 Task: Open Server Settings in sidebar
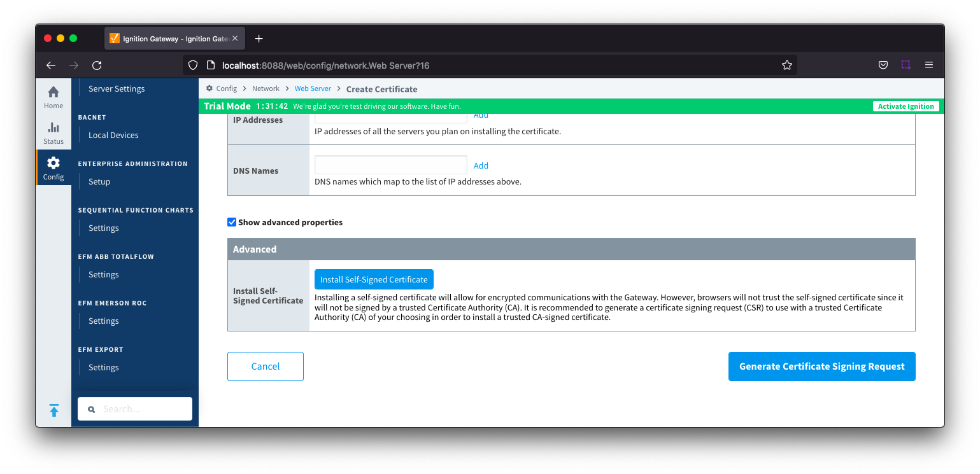tap(117, 88)
